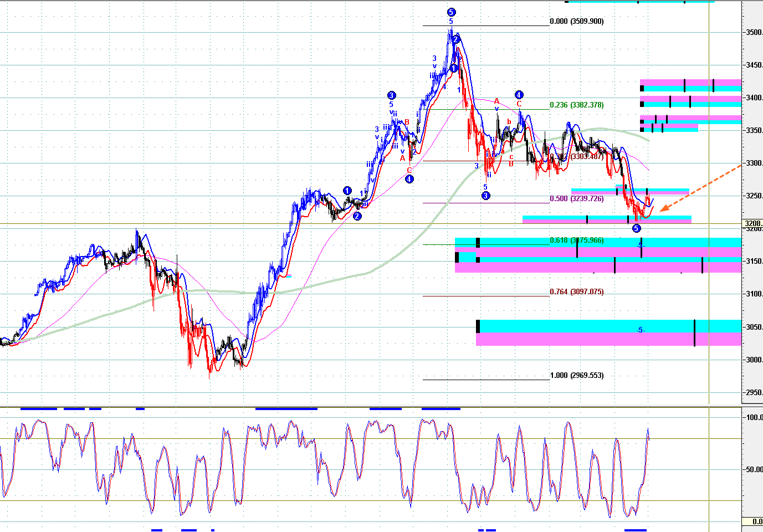Click the current price tag 3208 on the axis
763x532 pixels.
pyautogui.click(x=753, y=224)
